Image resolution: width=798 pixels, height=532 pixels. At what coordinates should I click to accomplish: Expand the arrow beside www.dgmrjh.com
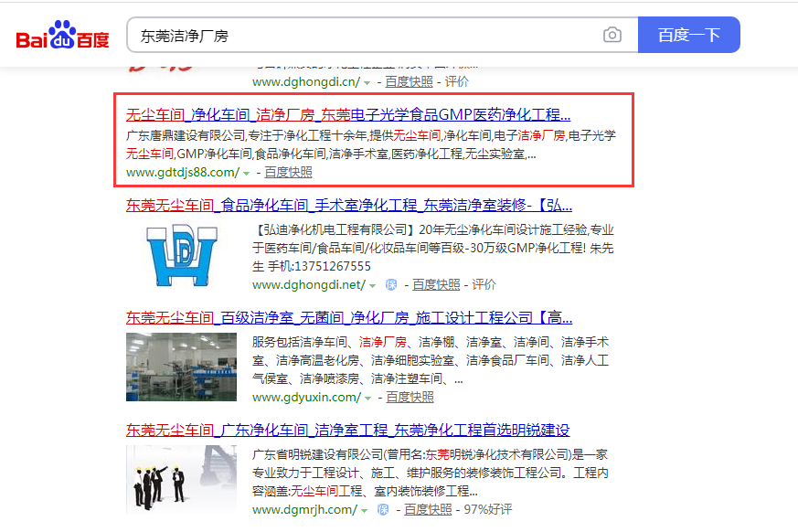[364, 510]
